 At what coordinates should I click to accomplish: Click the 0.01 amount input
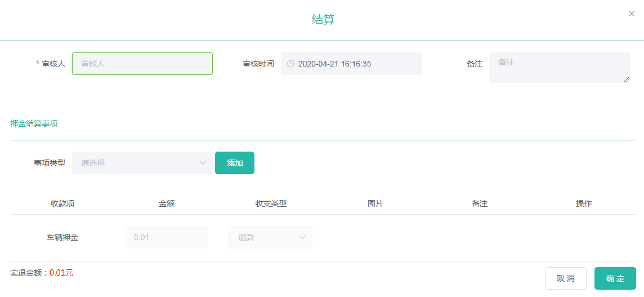pos(167,237)
